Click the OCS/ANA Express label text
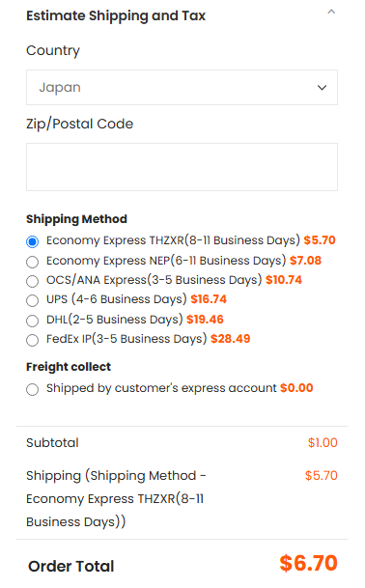This screenshot has height=588, width=365. [x=154, y=280]
